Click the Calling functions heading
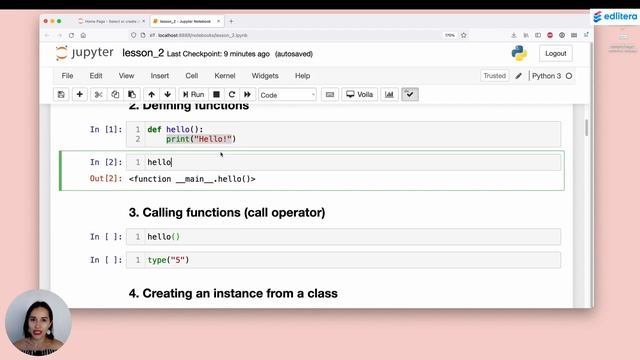This screenshot has width=640, height=360. coord(227,213)
